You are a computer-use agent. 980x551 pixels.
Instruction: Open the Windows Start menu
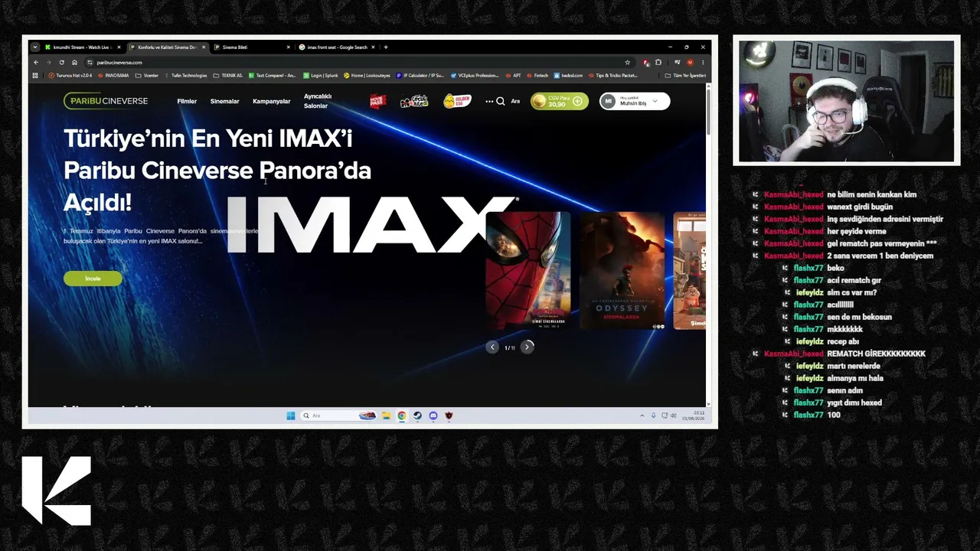[291, 416]
